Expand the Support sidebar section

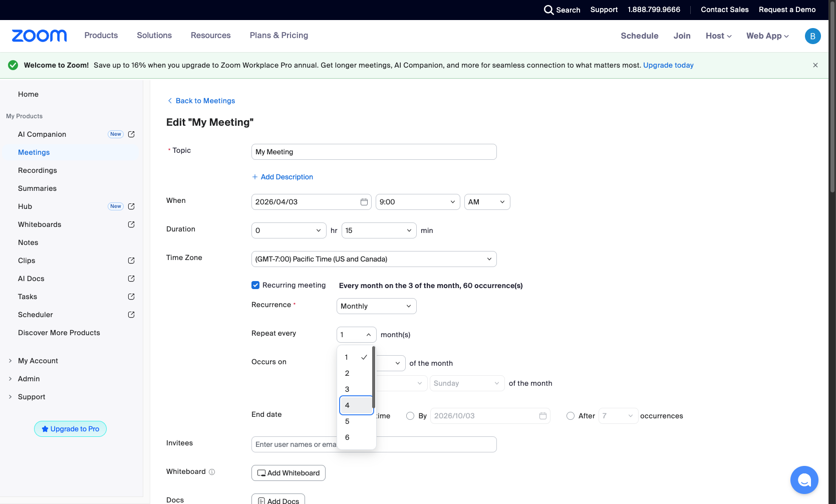[x=32, y=397]
